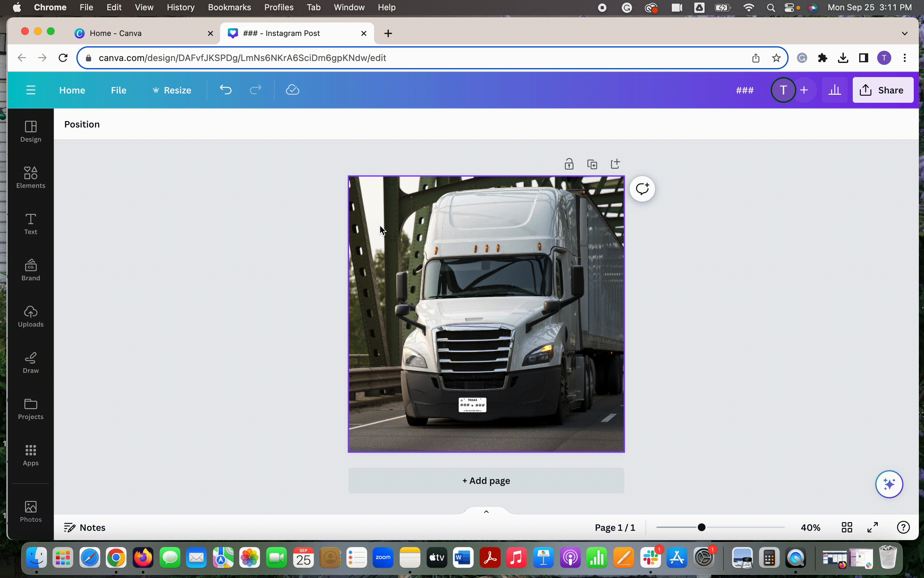Adjust the zoom slider handle

701,528
